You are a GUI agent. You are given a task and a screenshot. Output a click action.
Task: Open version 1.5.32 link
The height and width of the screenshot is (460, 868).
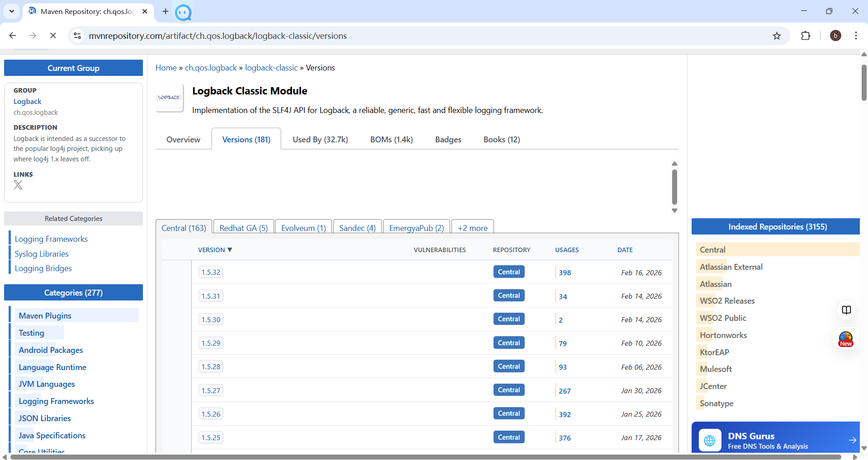(211, 272)
